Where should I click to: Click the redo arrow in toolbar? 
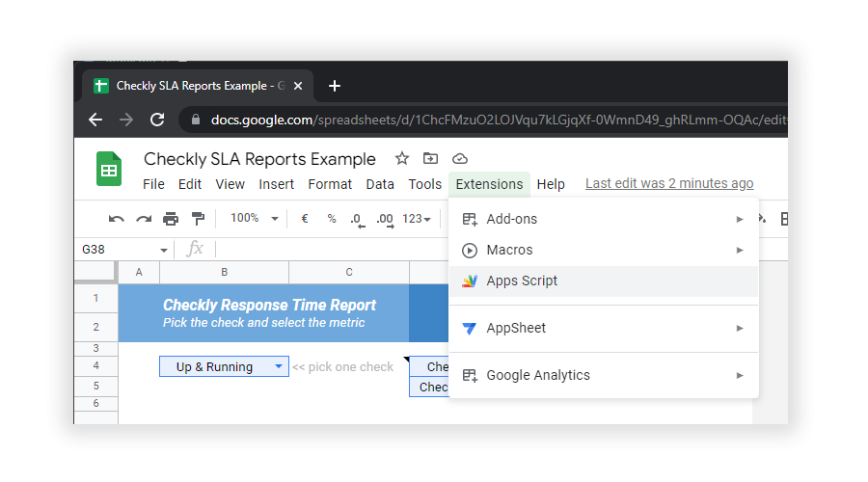[x=144, y=219]
